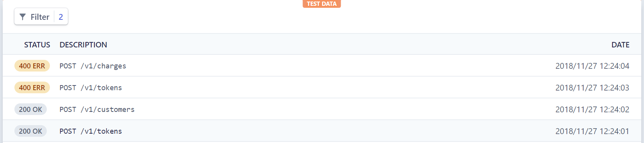
Task: Open the POST /v1/customers request log
Action: 97,109
